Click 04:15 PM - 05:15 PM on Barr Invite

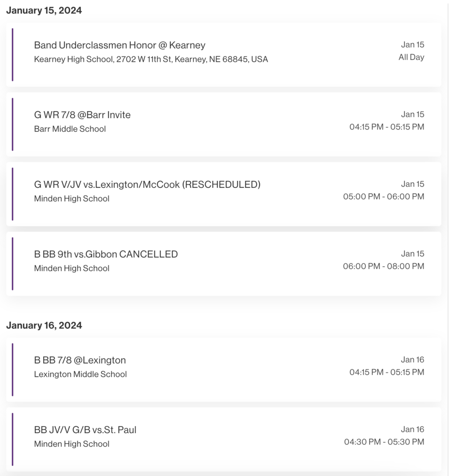pos(387,127)
